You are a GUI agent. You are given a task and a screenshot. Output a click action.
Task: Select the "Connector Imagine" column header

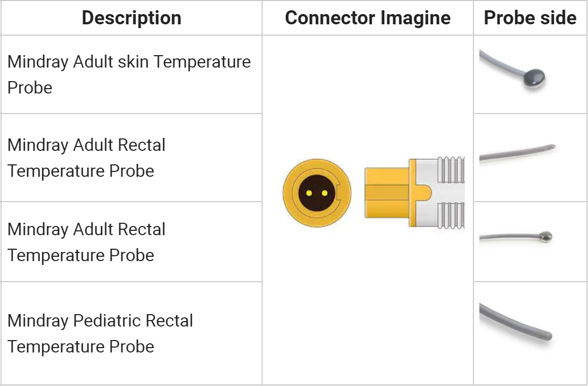[x=367, y=18]
